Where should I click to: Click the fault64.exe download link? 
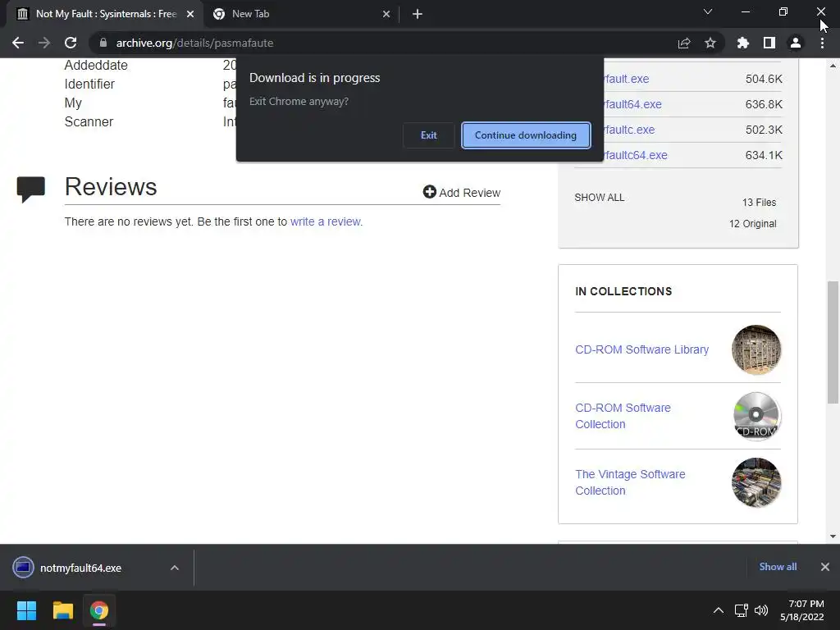point(632,104)
